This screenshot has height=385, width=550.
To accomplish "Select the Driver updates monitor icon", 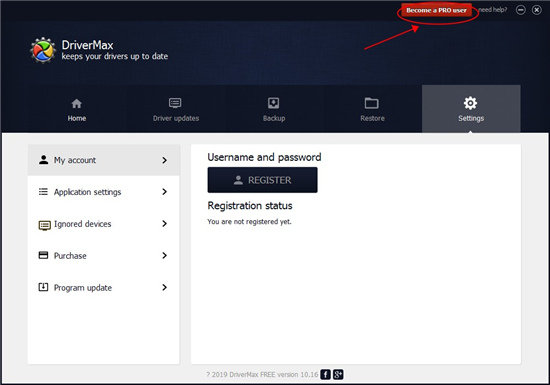I will 175,103.
